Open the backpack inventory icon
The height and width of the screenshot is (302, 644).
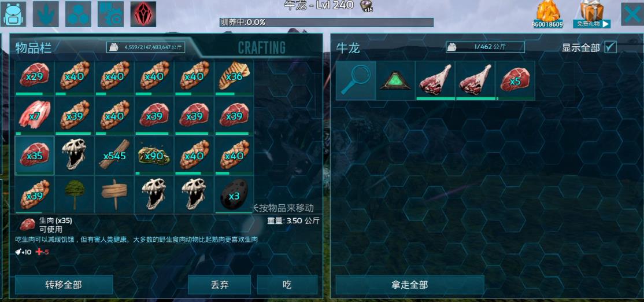pos(13,14)
